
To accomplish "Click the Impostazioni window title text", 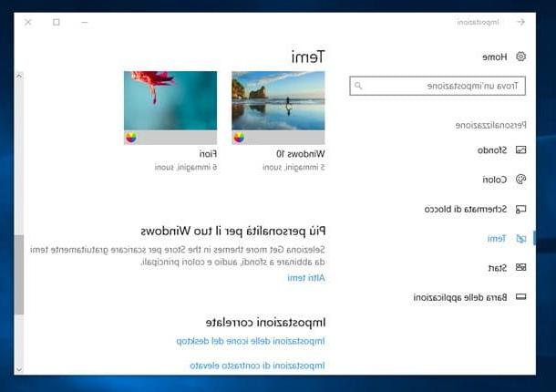I will (478, 23).
